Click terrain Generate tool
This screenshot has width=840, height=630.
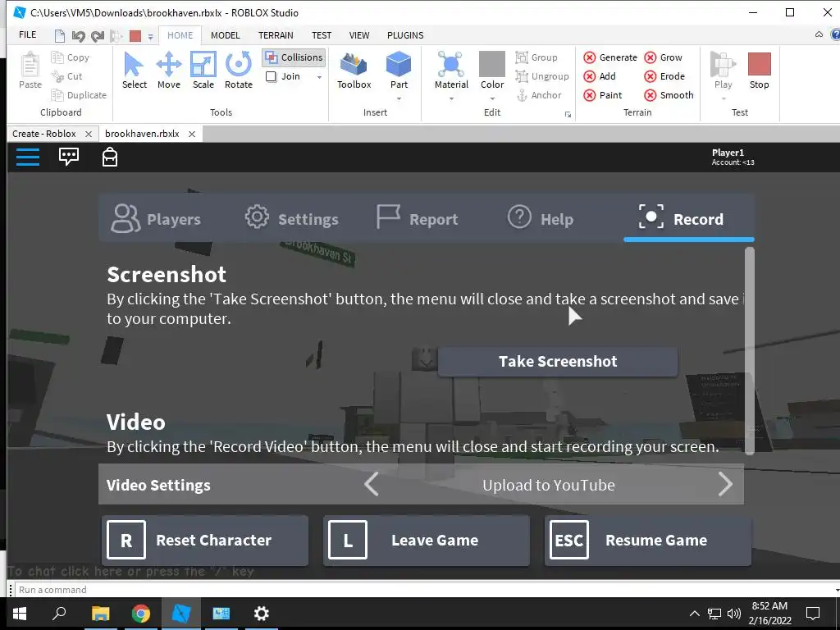tap(610, 57)
